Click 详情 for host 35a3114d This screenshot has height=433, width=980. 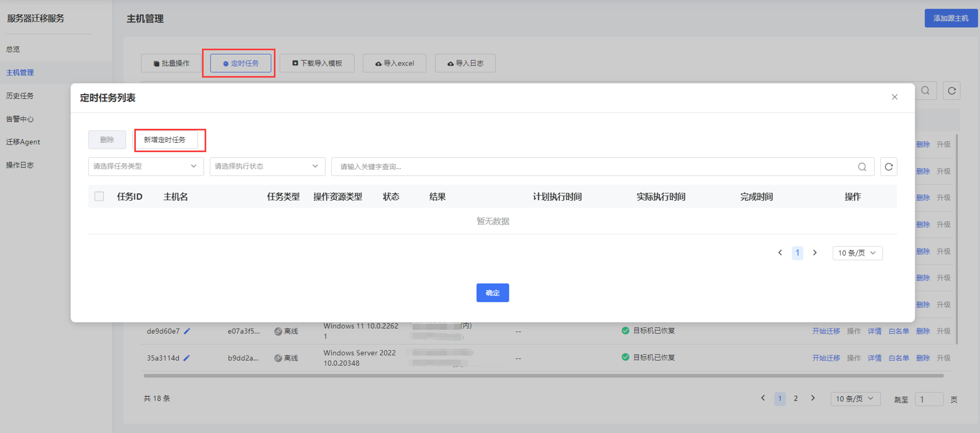[875, 358]
